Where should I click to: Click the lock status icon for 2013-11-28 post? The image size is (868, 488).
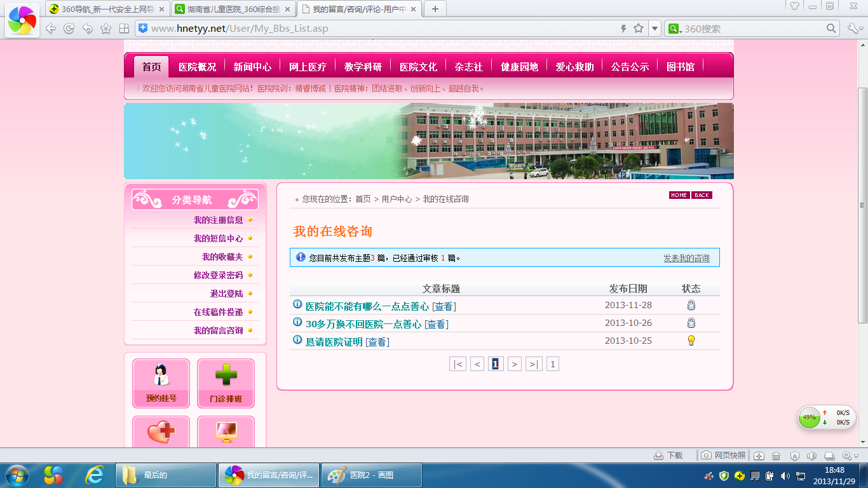[x=691, y=306]
